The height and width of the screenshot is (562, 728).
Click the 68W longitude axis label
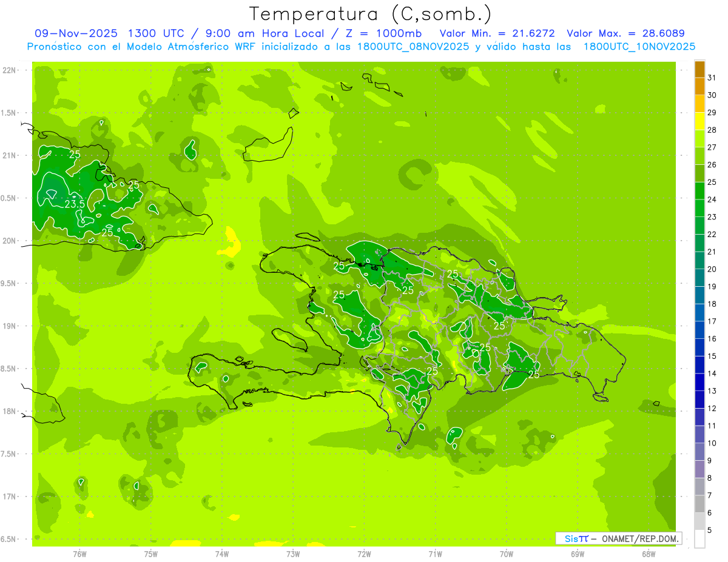(648, 554)
